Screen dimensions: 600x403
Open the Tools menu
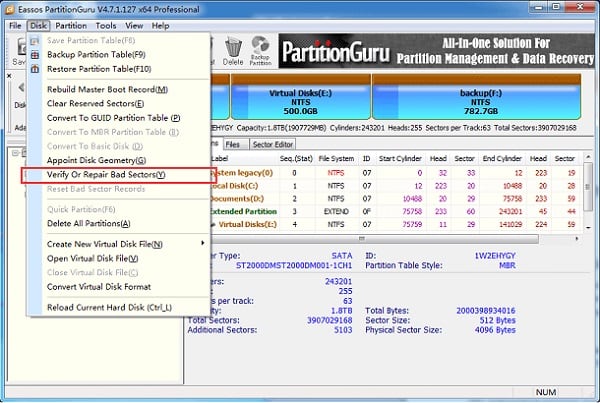click(x=106, y=25)
